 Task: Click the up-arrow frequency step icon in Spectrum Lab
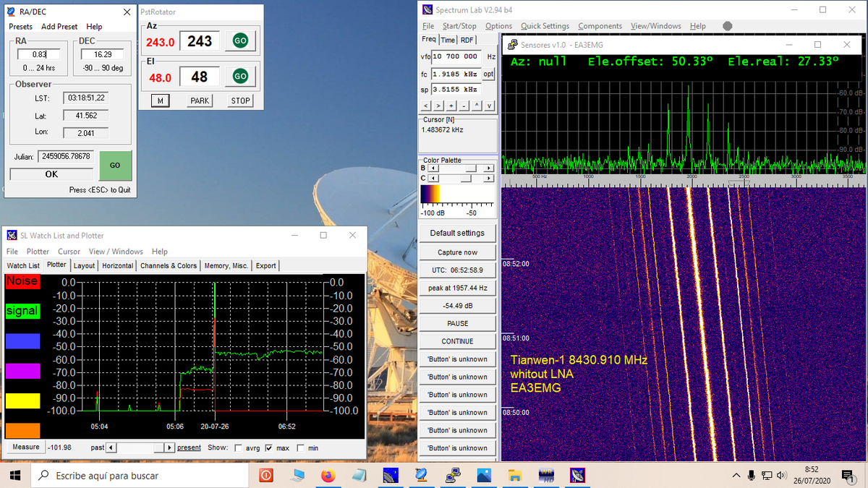click(x=476, y=106)
